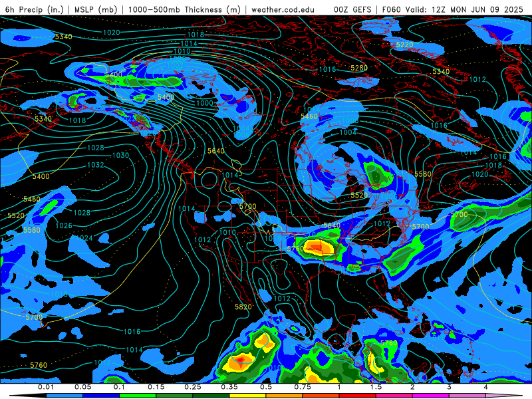Click the 1000 isobar label
This screenshot has width=532, height=399.
click(x=205, y=103)
